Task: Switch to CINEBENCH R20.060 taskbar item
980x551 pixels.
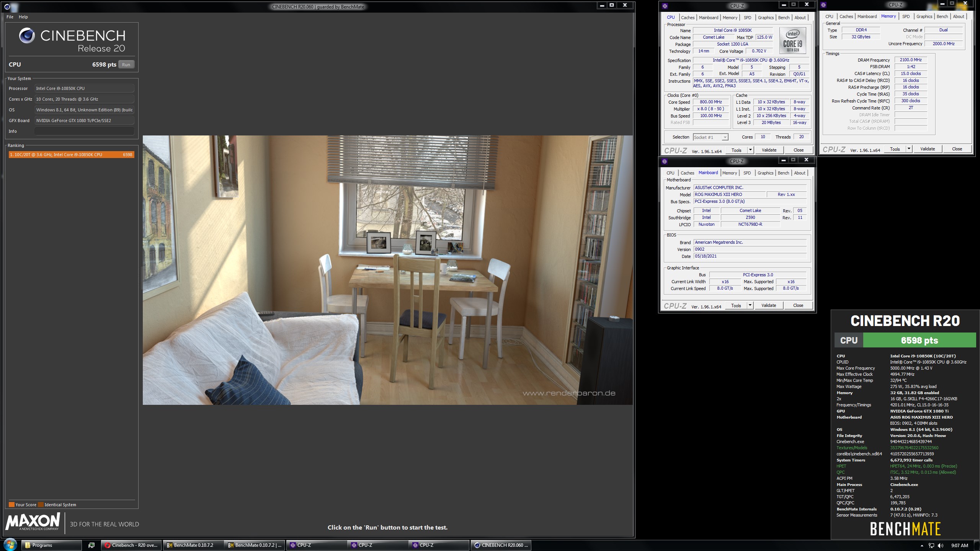Action: 501,545
